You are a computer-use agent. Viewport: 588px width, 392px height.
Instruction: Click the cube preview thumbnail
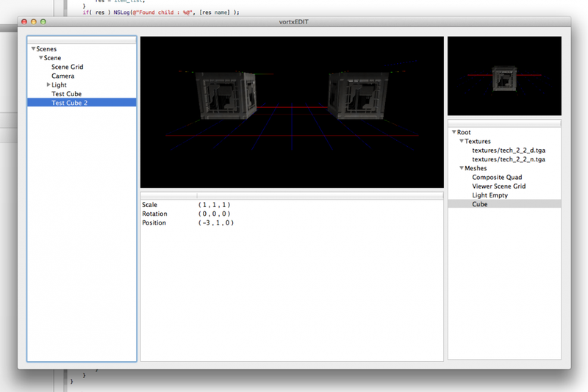pyautogui.click(x=504, y=79)
